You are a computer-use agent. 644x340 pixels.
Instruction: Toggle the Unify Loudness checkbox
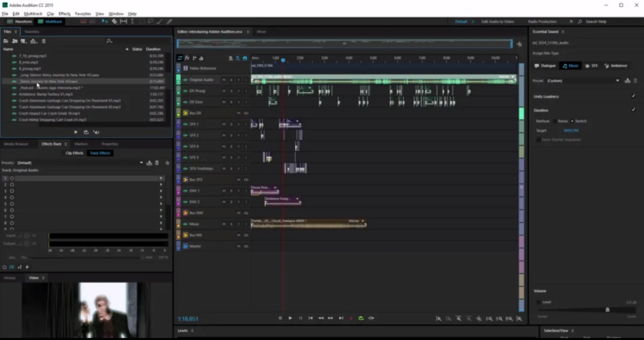(x=634, y=96)
